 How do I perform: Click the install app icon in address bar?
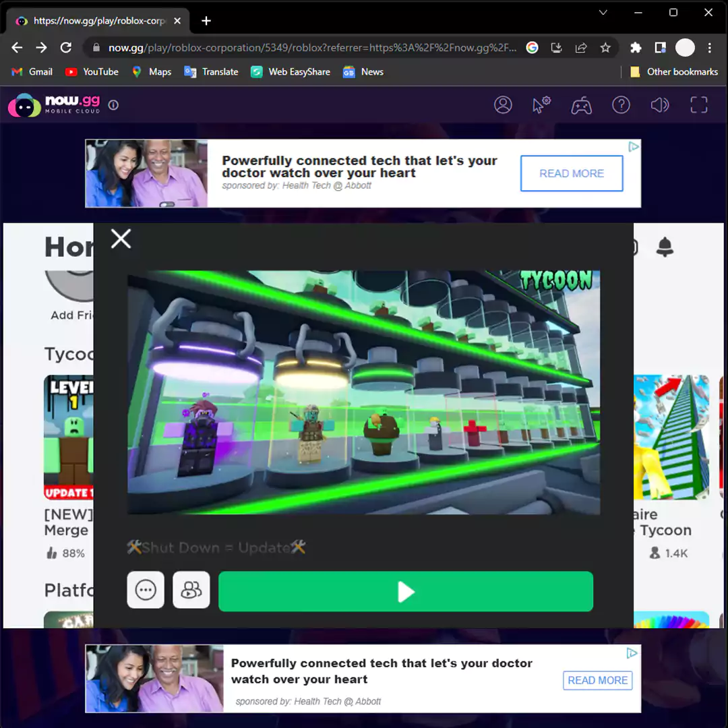coord(556,47)
